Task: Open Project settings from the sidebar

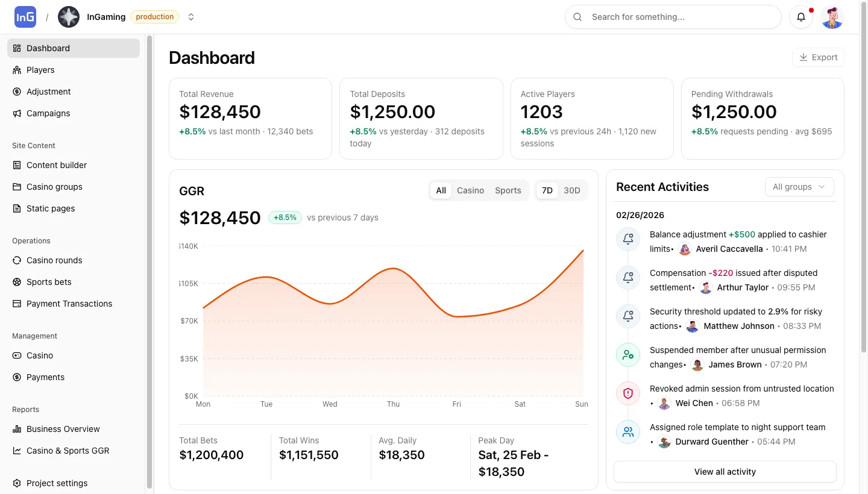Action: 57,483
